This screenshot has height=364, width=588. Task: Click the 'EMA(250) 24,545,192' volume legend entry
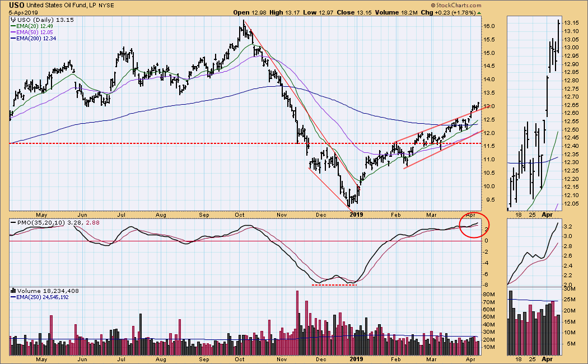[43, 297]
